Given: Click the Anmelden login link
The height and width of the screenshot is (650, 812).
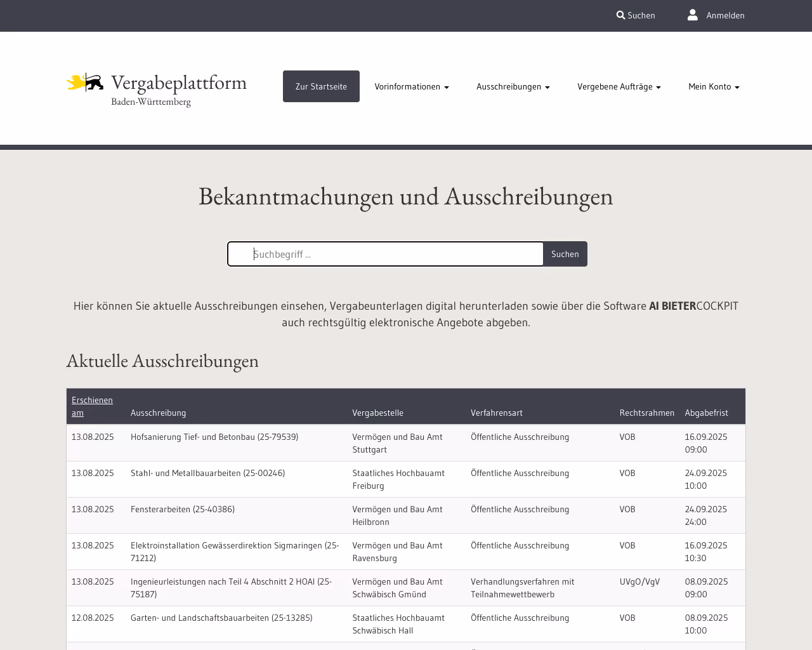Looking at the screenshot, I should click(x=726, y=15).
